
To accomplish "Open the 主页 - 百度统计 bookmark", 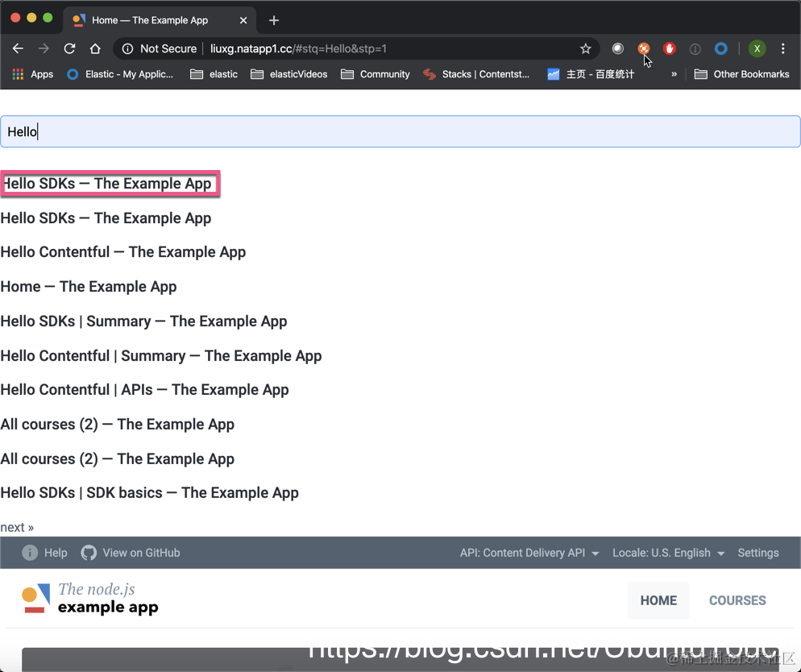I will [x=591, y=74].
